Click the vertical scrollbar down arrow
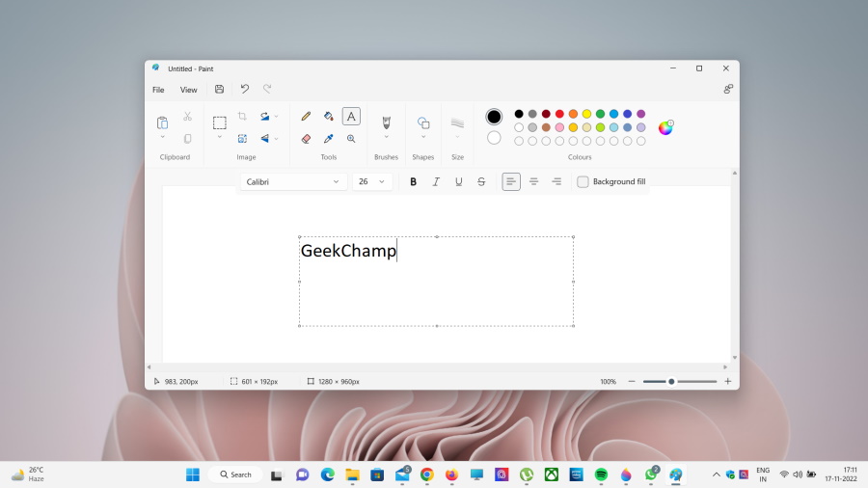Viewport: 868px width, 488px height. click(x=735, y=358)
